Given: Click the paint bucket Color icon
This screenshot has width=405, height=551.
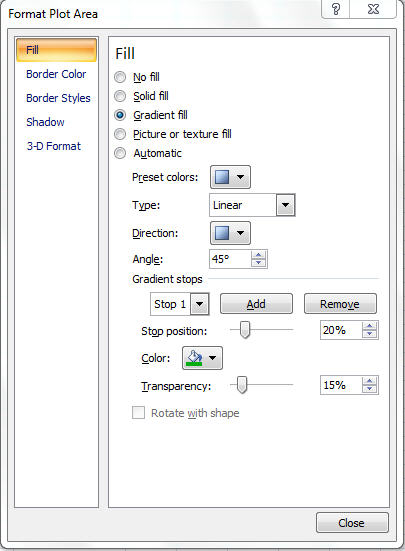Looking at the screenshot, I should [194, 358].
